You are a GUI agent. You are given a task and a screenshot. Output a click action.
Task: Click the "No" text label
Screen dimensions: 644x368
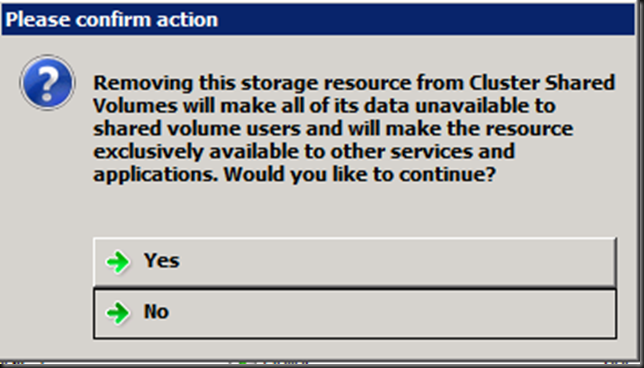tap(156, 312)
